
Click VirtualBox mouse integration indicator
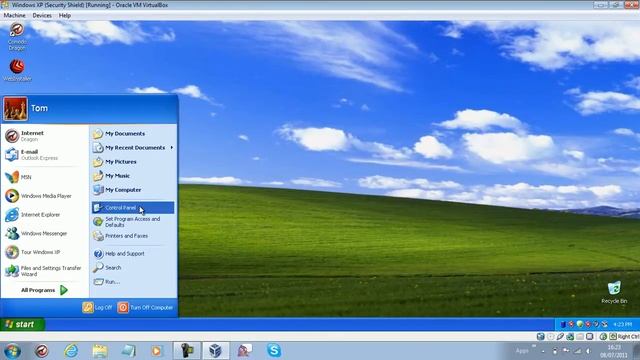[603, 337]
